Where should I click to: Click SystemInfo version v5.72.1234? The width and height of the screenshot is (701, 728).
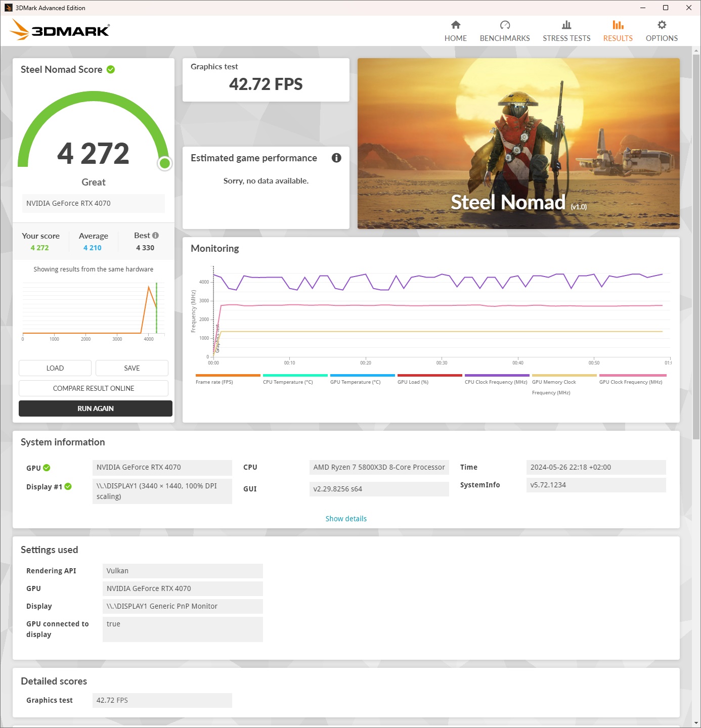pyautogui.click(x=596, y=485)
